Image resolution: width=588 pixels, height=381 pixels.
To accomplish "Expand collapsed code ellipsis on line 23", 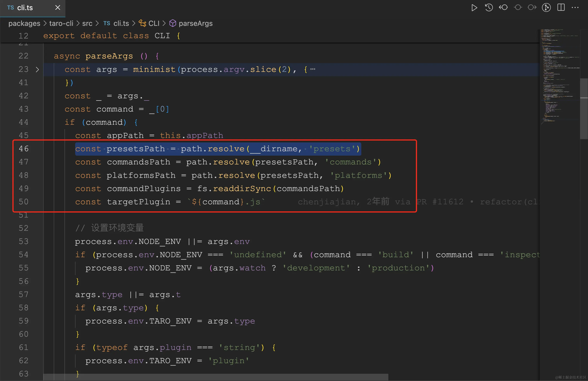I will (x=313, y=69).
